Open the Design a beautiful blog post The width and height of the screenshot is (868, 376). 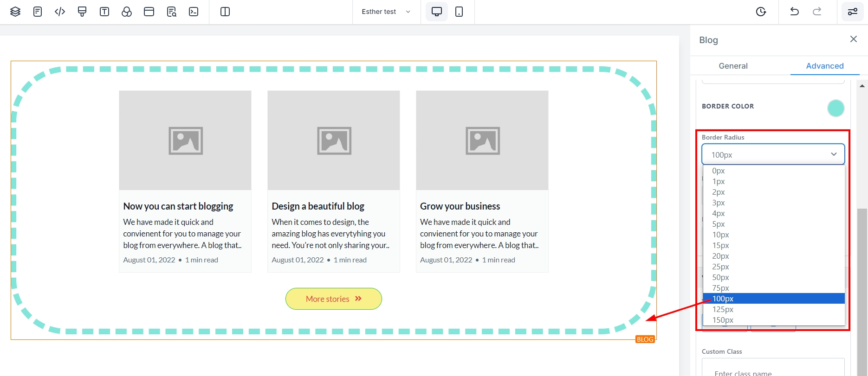coord(318,206)
